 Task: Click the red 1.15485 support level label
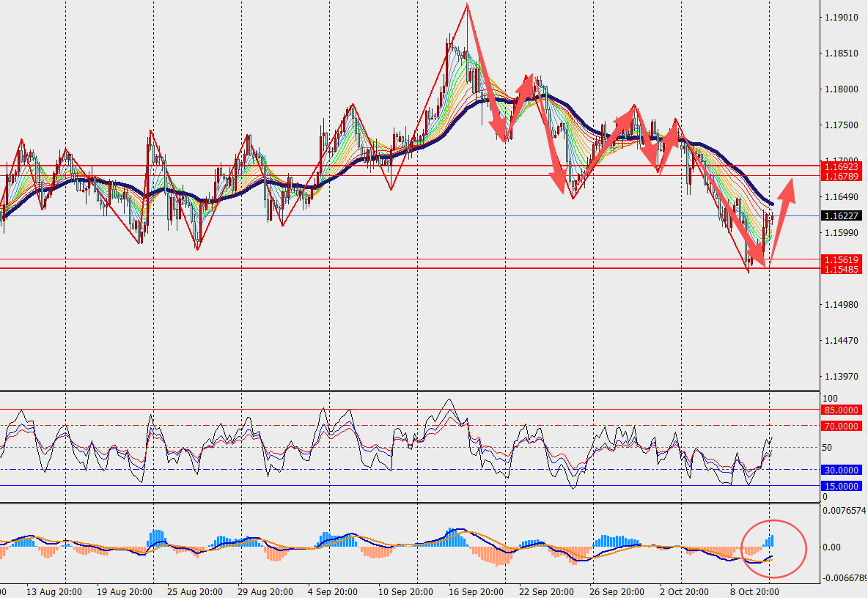pyautogui.click(x=840, y=270)
